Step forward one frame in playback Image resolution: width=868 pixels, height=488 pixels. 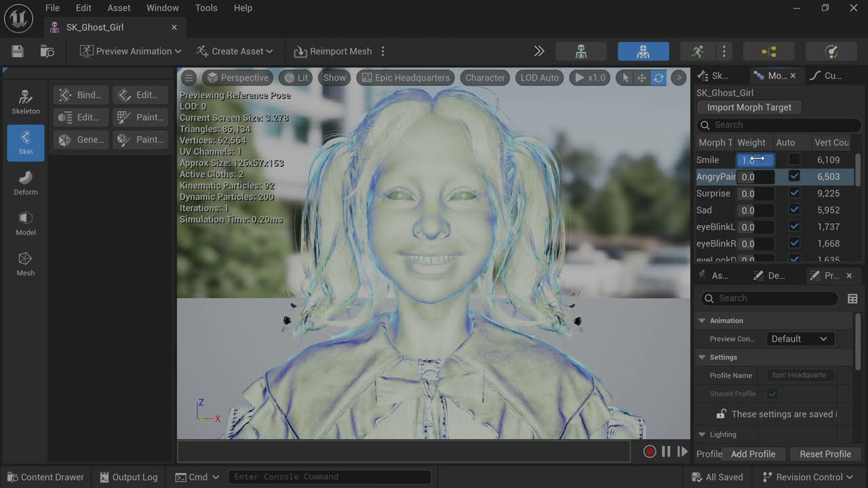point(682,451)
